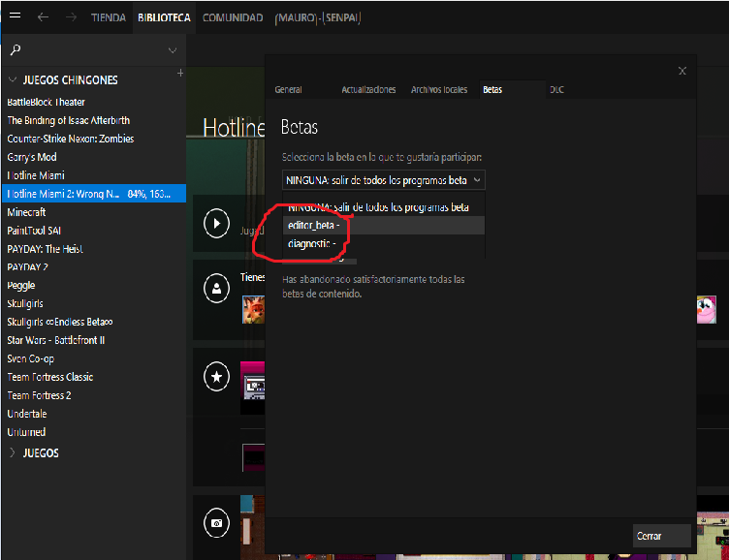Open the search filter chevron dropdown
This screenshot has height=560, width=729.
(173, 50)
